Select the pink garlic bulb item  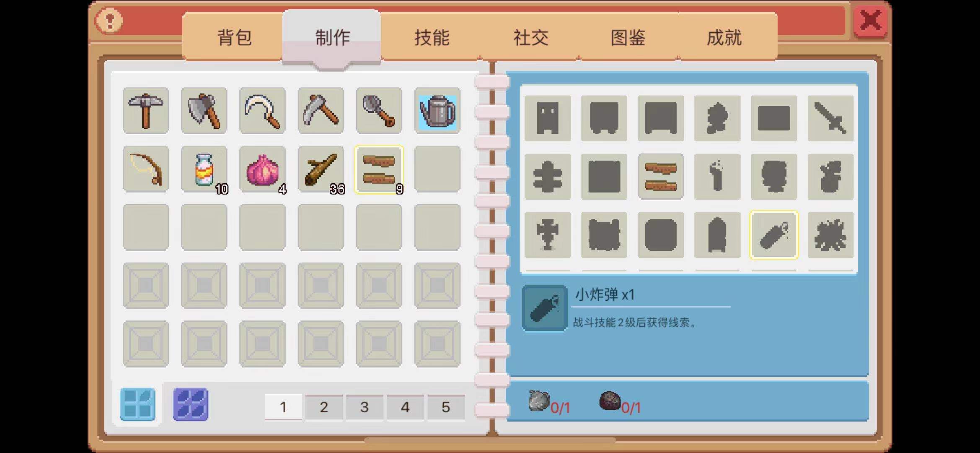[x=262, y=169]
